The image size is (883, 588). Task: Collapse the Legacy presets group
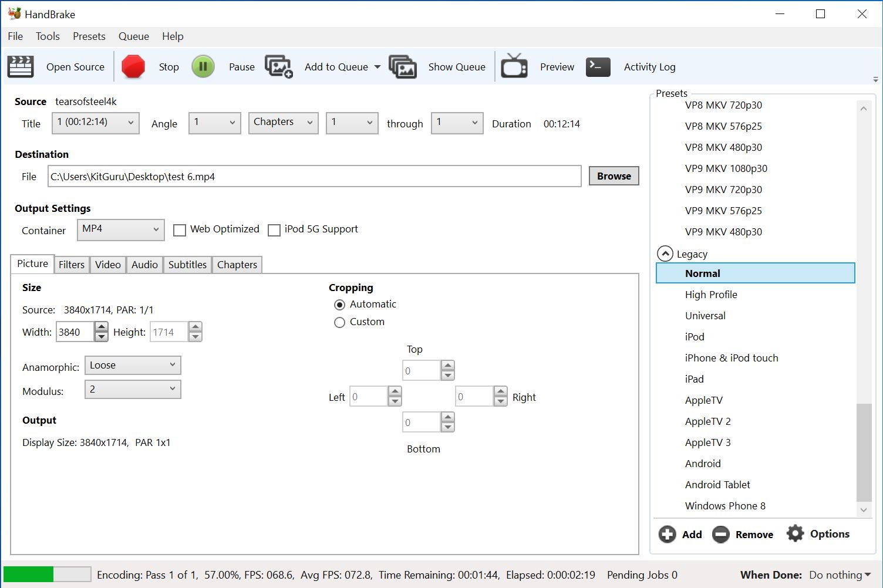(665, 254)
